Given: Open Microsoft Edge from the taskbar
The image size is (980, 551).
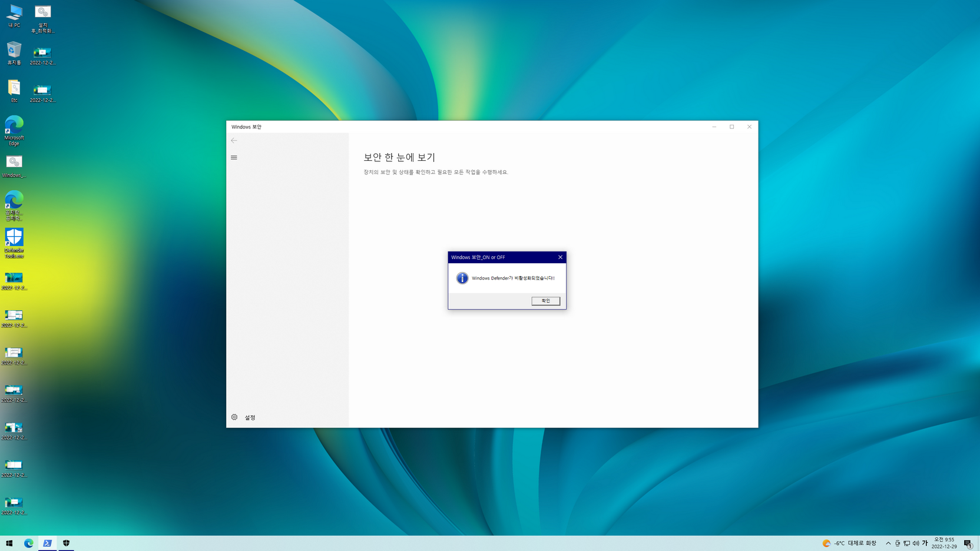Looking at the screenshot, I should (x=28, y=543).
